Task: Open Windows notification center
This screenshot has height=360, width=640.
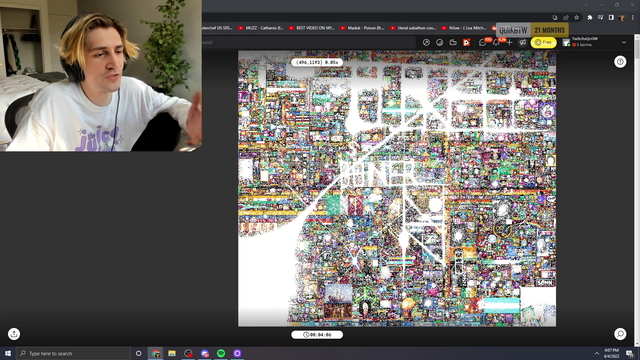Action: click(x=630, y=353)
